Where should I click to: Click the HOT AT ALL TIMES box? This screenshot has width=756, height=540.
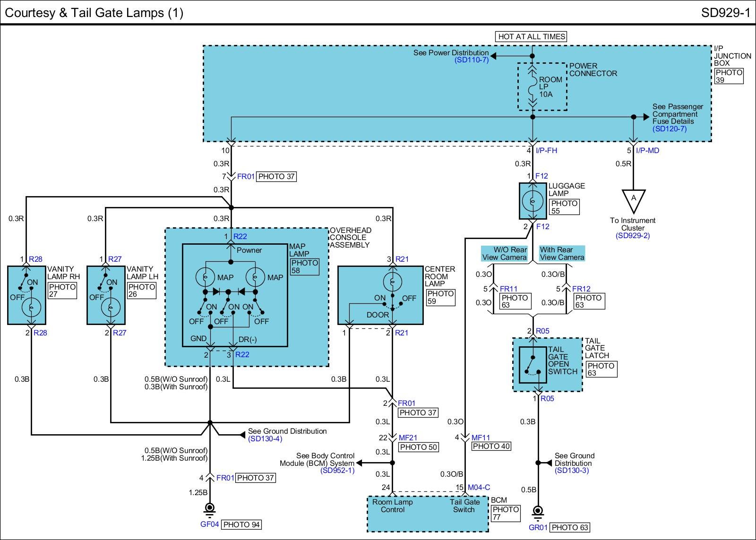[532, 36]
